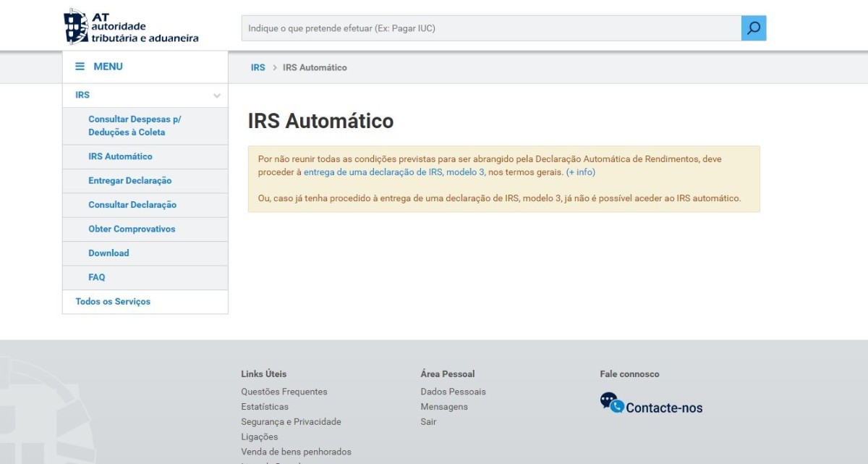Collapse the IRS section using its chevron

(216, 95)
